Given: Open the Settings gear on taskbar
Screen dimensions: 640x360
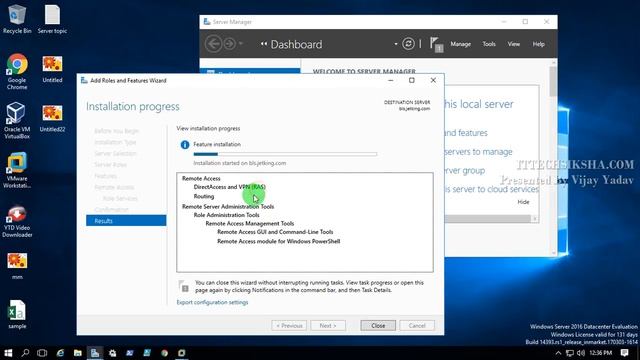Looking at the screenshot, I should coord(112,353).
